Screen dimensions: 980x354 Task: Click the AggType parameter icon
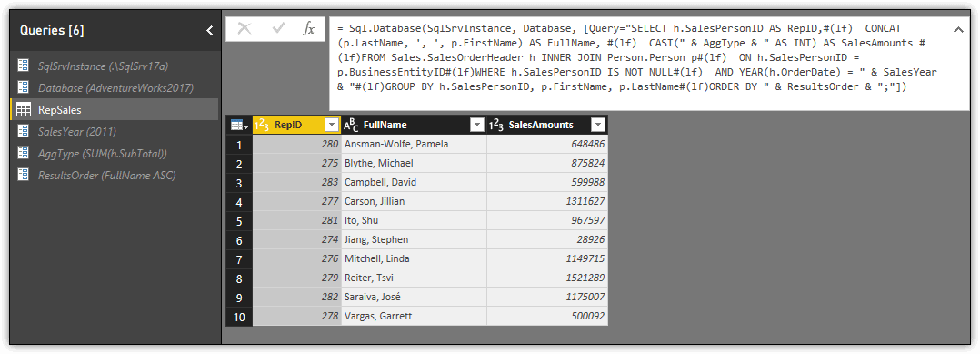coord(23,153)
